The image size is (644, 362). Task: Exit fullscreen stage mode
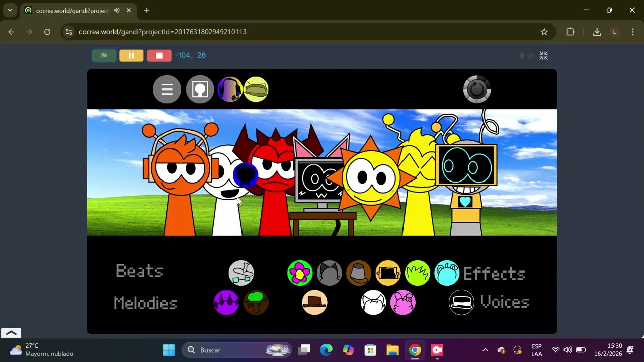pos(544,56)
